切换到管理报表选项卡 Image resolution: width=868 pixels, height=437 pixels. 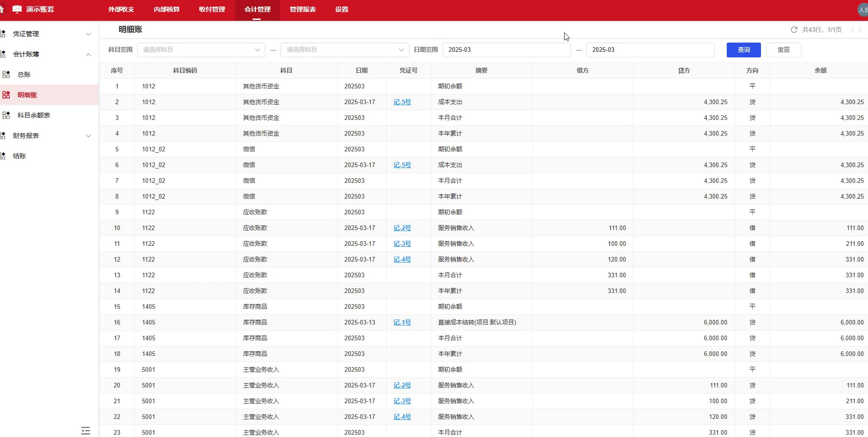(x=302, y=9)
